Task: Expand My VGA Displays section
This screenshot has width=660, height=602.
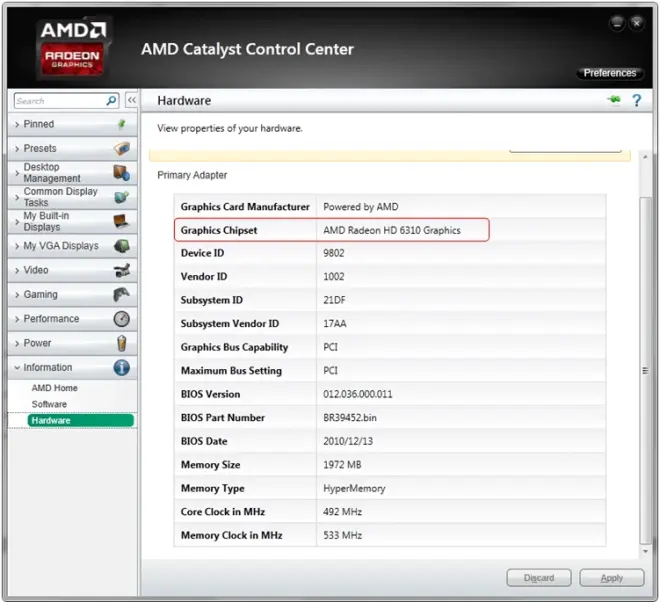Action: tap(72, 246)
